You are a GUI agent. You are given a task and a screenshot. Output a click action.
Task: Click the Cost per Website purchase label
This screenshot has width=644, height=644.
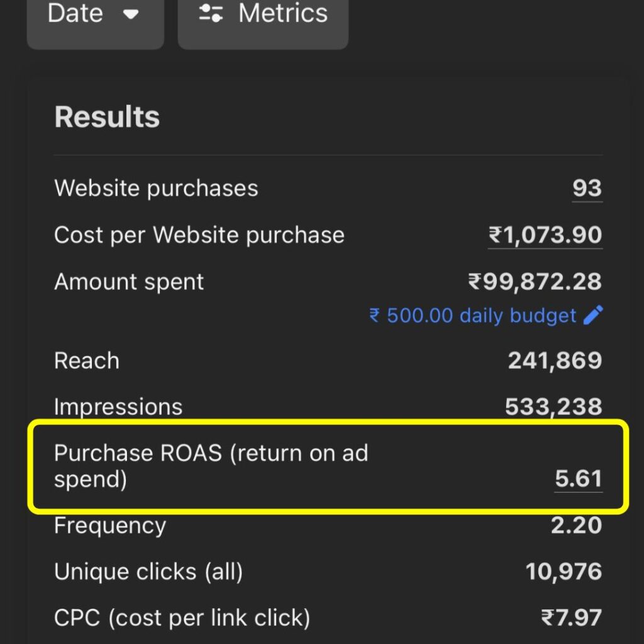point(199,235)
